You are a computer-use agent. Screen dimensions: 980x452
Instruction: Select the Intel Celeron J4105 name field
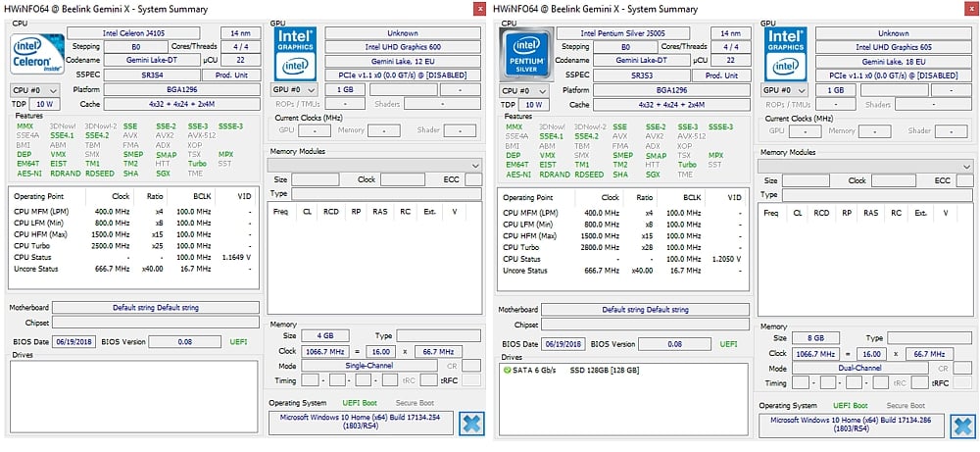pos(133,33)
